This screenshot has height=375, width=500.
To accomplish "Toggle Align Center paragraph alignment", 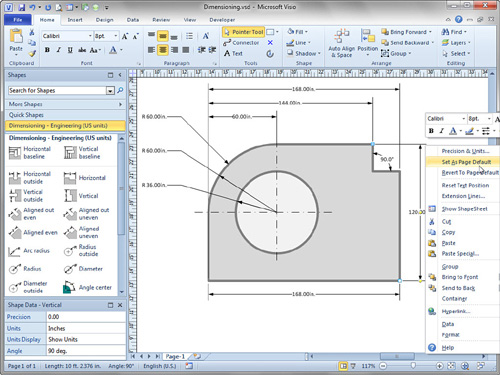I will coord(163,50).
